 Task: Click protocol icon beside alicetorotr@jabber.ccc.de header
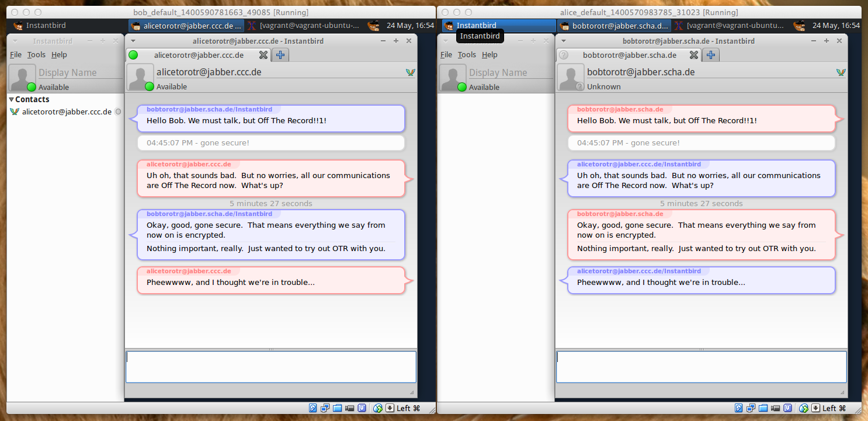click(411, 72)
